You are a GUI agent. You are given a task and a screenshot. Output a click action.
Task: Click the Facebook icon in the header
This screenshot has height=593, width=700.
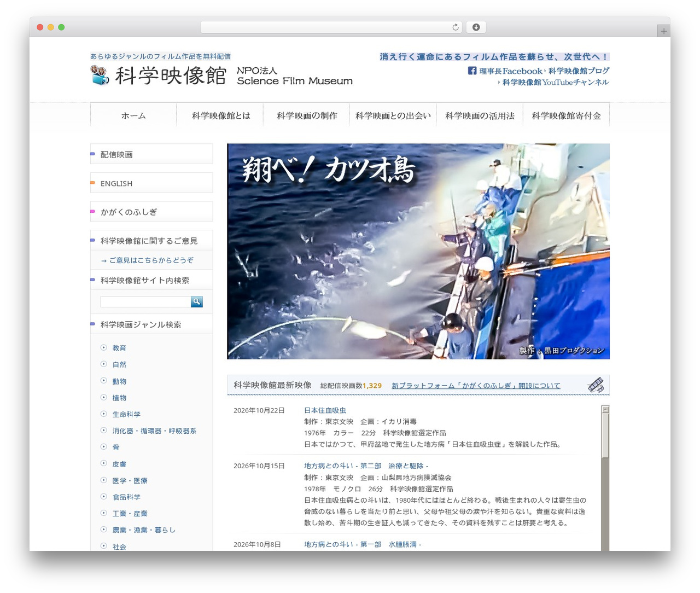point(472,71)
